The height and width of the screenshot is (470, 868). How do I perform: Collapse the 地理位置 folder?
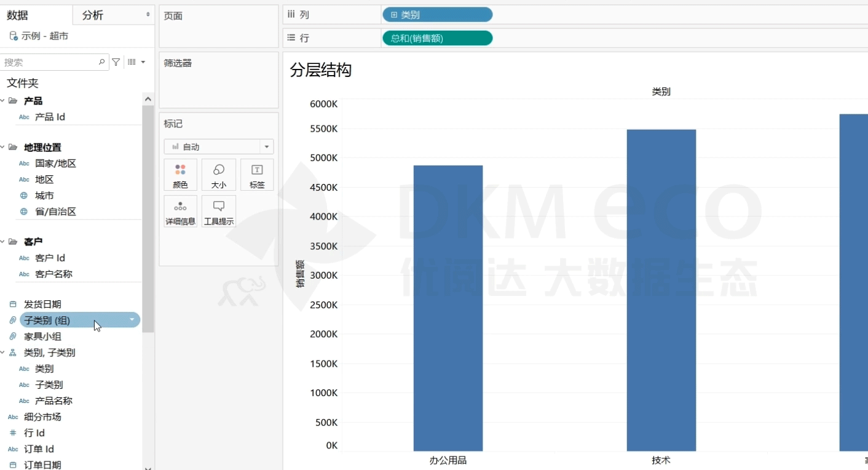click(x=2, y=148)
